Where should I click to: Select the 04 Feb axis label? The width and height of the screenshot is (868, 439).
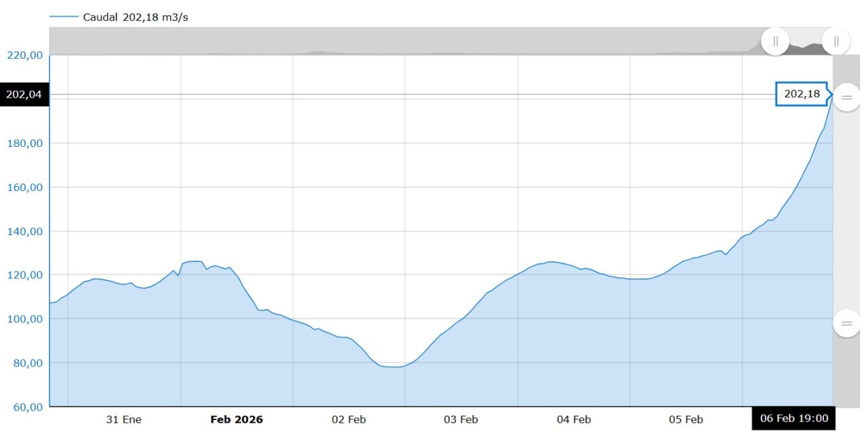pos(574,419)
